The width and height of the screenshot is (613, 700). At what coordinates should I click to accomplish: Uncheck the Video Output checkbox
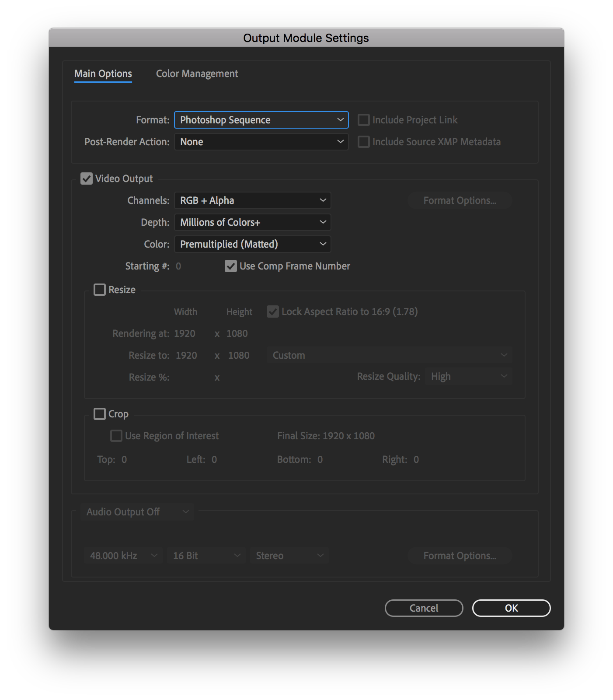pos(87,178)
